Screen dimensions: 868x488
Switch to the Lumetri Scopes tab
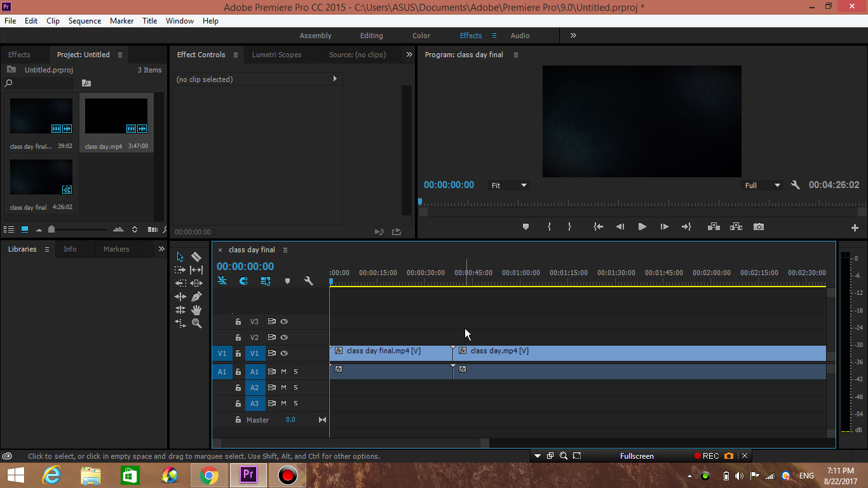(276, 55)
